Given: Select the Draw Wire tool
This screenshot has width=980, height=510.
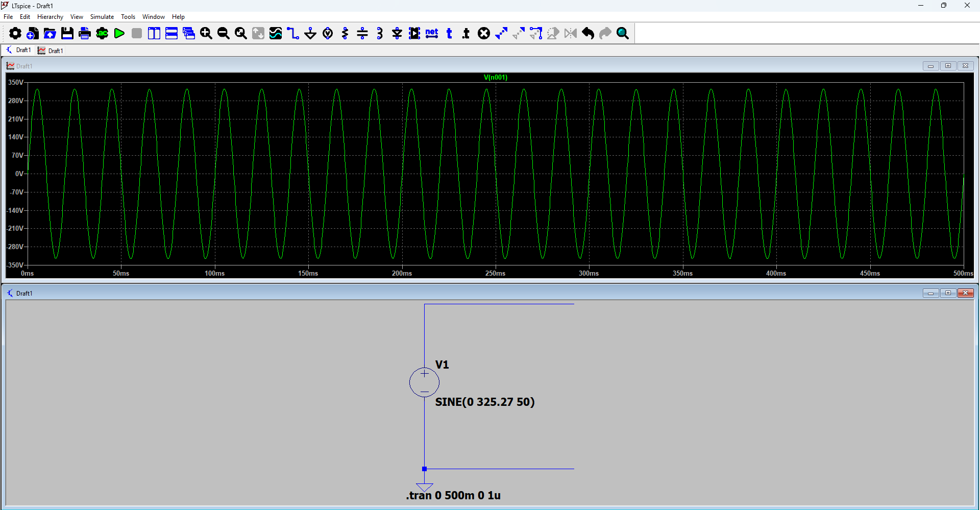Looking at the screenshot, I should (293, 34).
